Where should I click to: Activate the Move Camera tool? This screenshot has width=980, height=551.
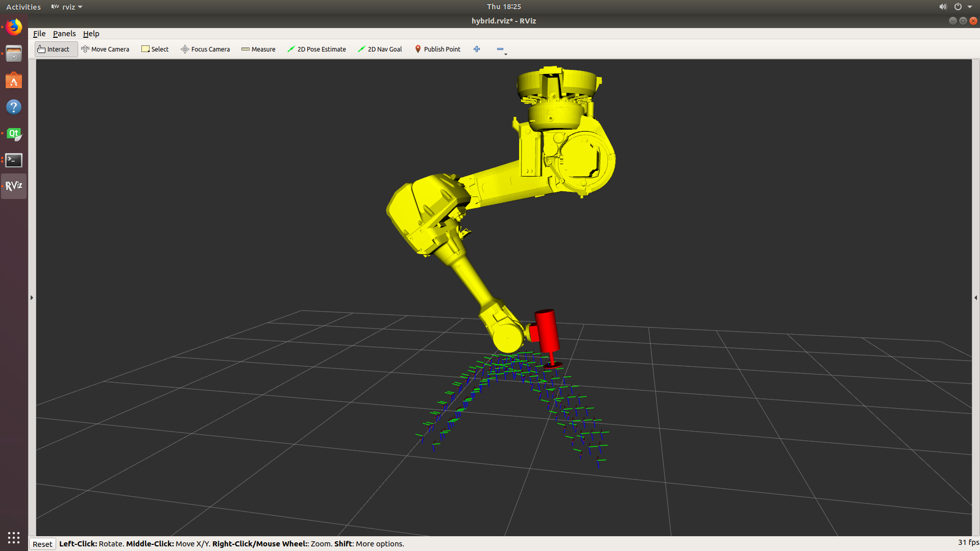pyautogui.click(x=105, y=49)
